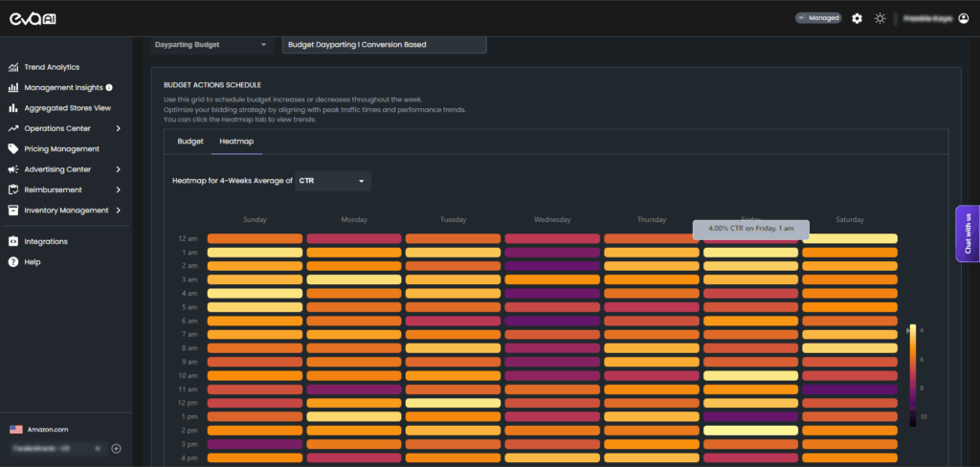Open the settings gear icon
Viewport: 980px width, 467px height.
857,18
